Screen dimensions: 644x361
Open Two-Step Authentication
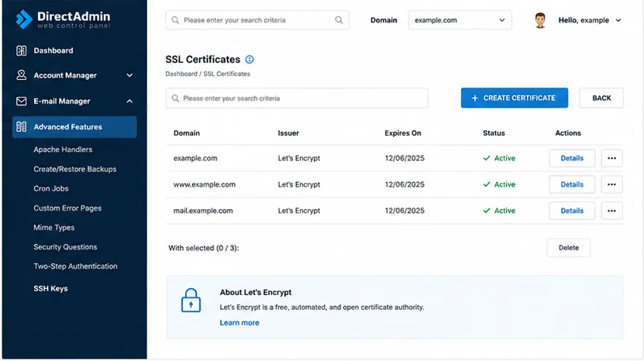pyautogui.click(x=76, y=266)
